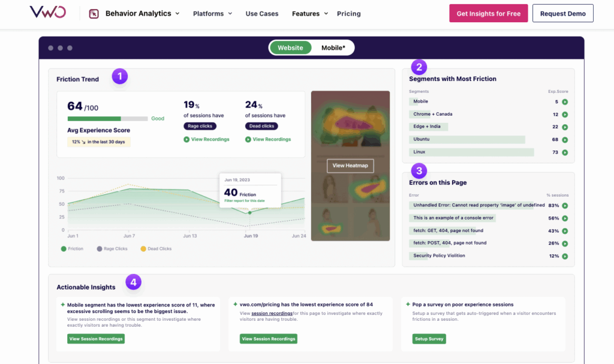
Task: Go to the Pricing page
Action: (x=348, y=14)
